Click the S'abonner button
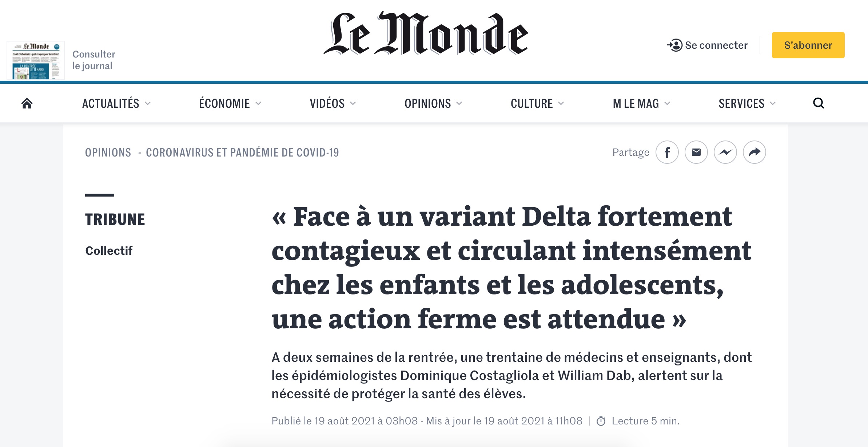868x447 pixels. [808, 45]
